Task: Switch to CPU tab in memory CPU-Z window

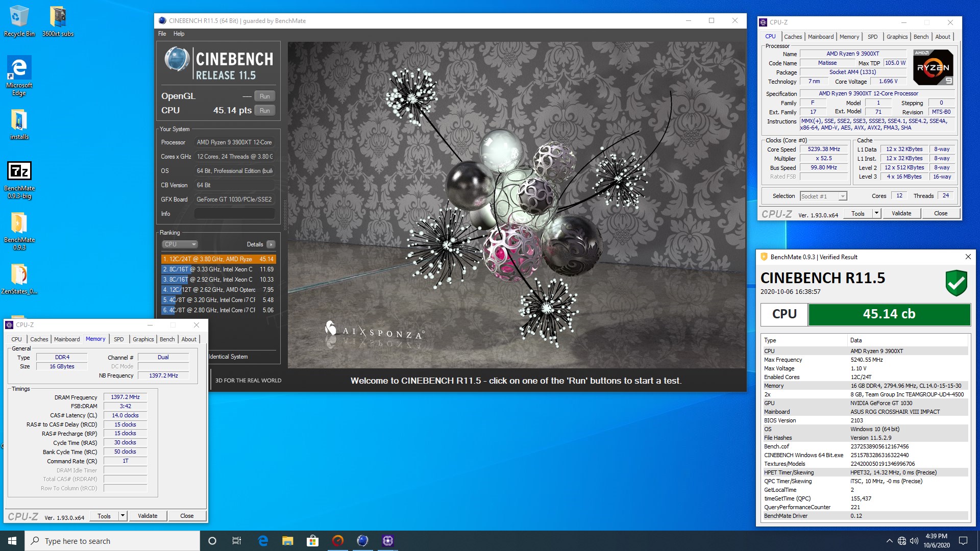Action: 16,339
